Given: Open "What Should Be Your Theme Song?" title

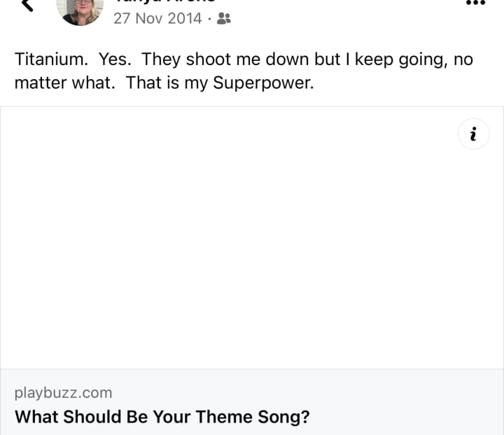Looking at the screenshot, I should (162, 417).
